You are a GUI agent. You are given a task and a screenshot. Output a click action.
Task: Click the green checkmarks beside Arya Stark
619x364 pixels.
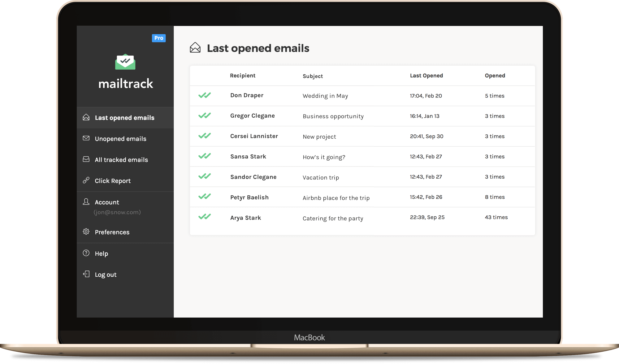[x=205, y=217]
